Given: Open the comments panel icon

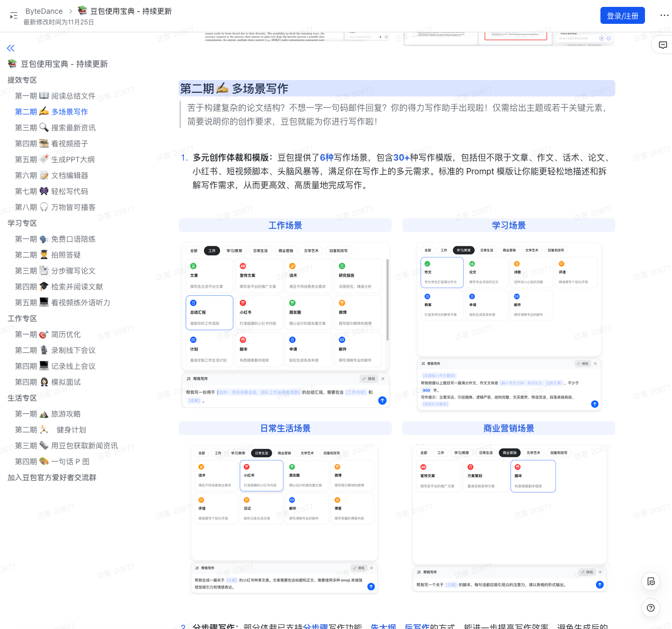Looking at the screenshot, I should (x=662, y=45).
